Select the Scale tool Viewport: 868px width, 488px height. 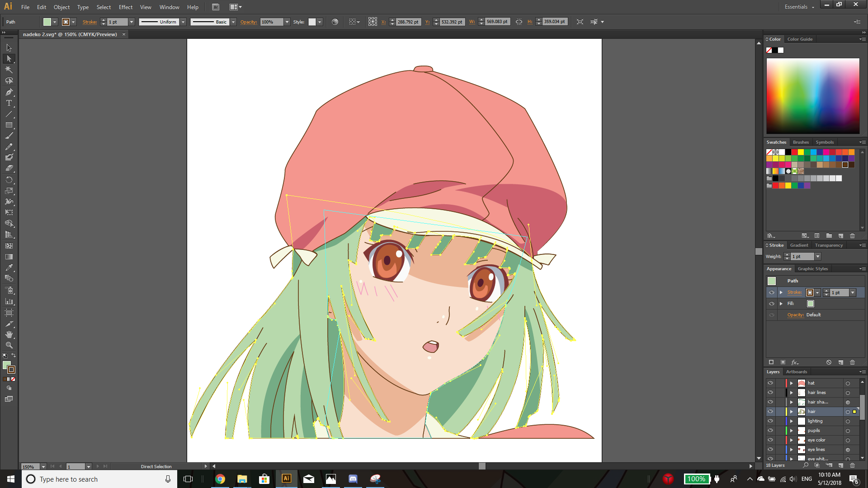9,191
